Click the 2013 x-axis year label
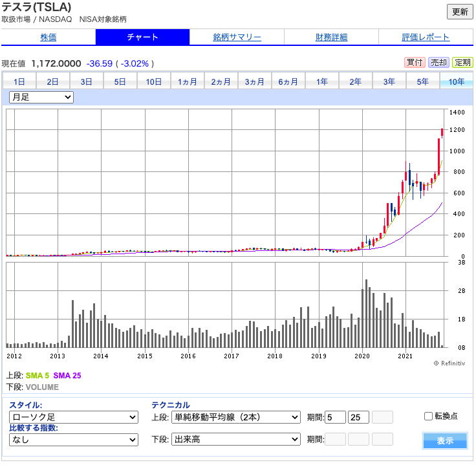This screenshot has width=476, height=465. point(58,356)
